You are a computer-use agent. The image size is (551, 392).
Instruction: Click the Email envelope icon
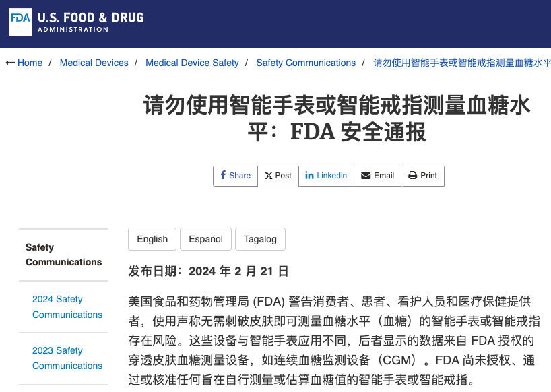pyautogui.click(x=366, y=175)
